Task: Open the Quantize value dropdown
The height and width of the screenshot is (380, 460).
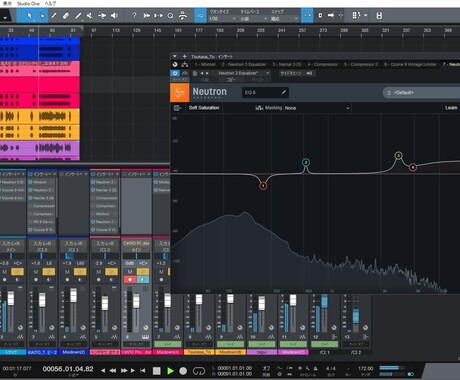Action: click(222, 19)
